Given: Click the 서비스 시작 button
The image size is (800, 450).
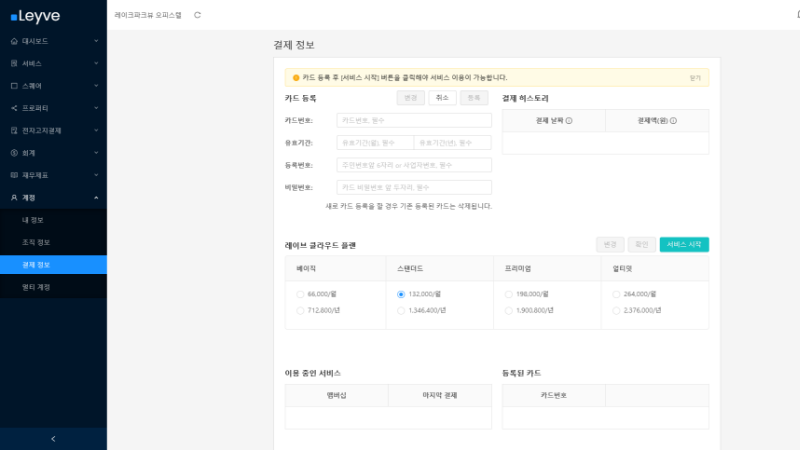Looking at the screenshot, I should click(x=684, y=244).
